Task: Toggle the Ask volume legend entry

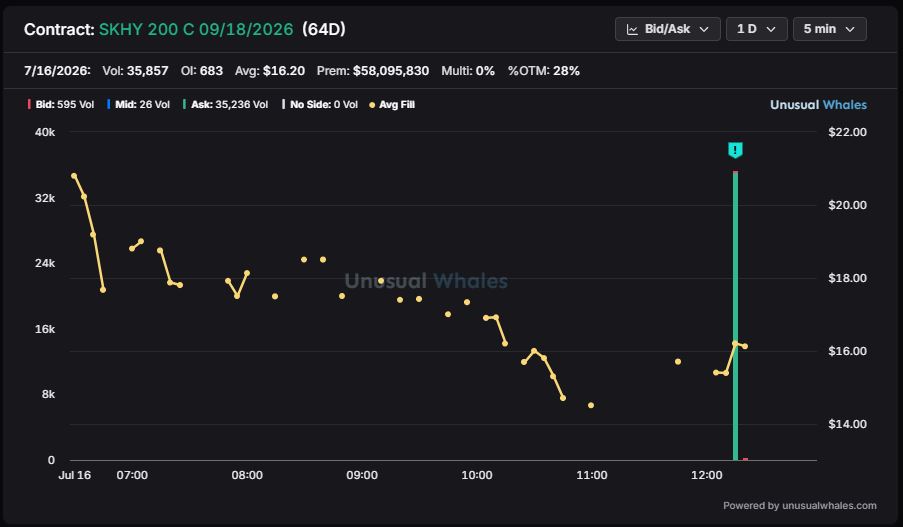Action: click(226, 105)
